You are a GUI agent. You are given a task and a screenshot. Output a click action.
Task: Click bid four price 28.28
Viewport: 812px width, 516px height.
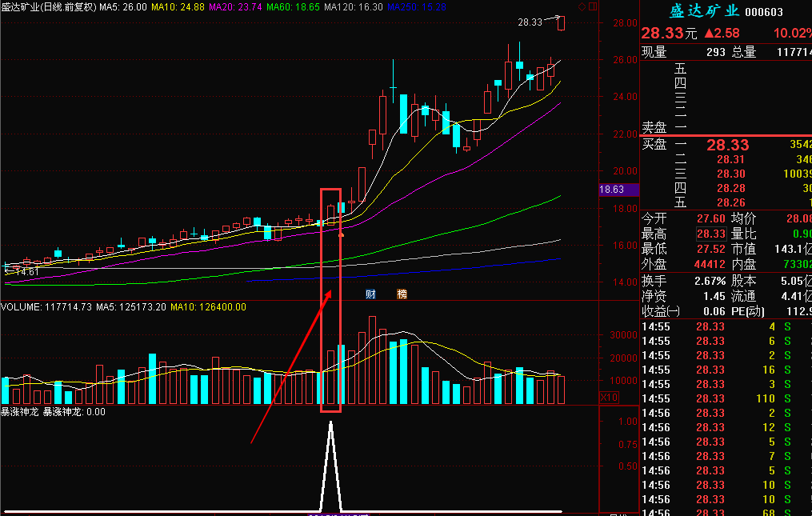click(x=730, y=189)
